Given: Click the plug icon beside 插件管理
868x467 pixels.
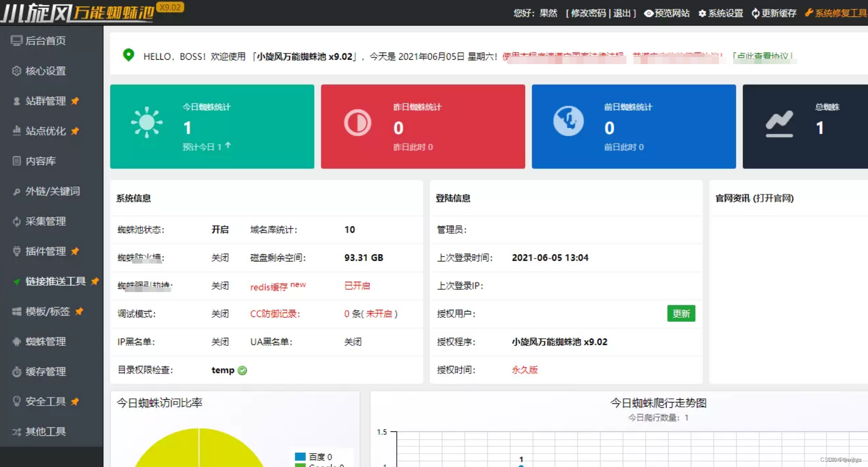Looking at the screenshot, I should pos(16,251).
